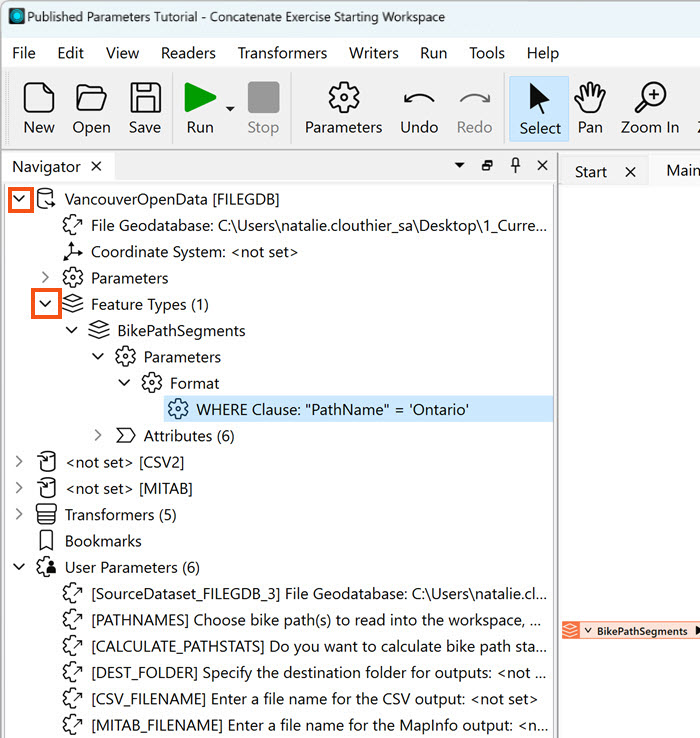This screenshot has width=700, height=738.
Task: Click the BikePathSegments layers icon in Navigator
Action: (x=99, y=330)
